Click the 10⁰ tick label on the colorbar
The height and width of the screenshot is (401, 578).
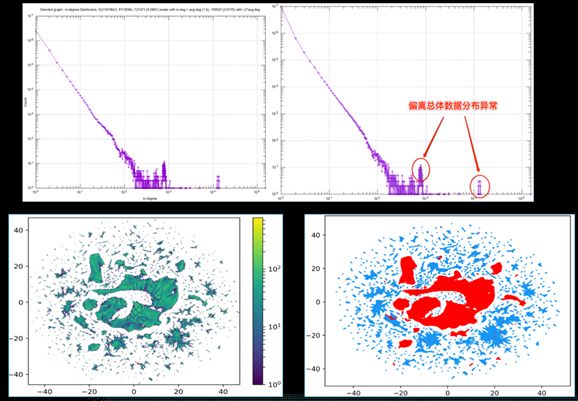click(x=274, y=384)
